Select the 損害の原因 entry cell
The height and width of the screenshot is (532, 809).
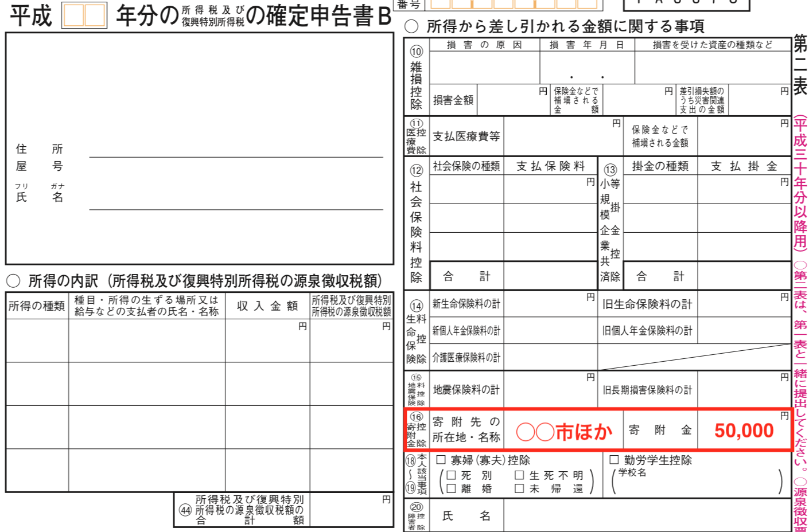(484, 68)
